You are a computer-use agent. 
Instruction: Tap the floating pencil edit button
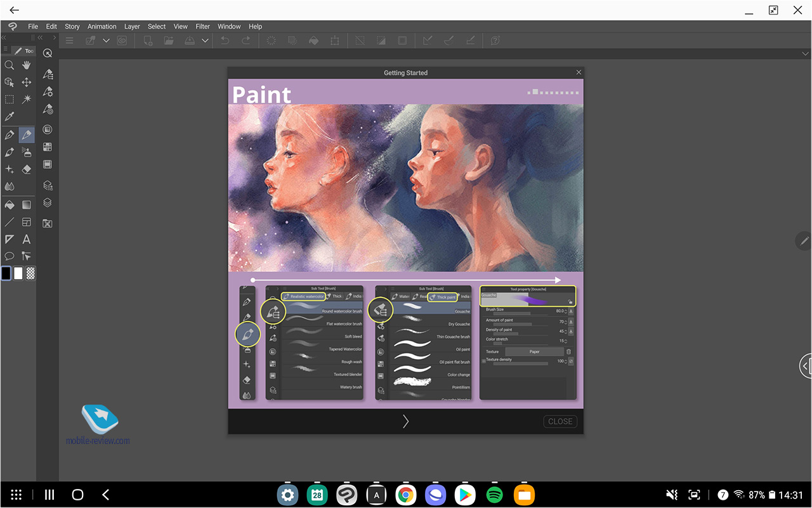(x=804, y=241)
